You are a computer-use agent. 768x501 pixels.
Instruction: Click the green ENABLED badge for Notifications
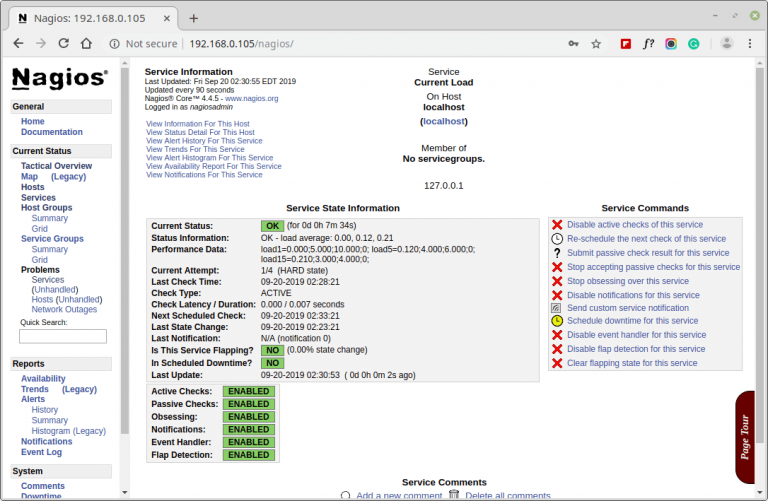tap(248, 428)
